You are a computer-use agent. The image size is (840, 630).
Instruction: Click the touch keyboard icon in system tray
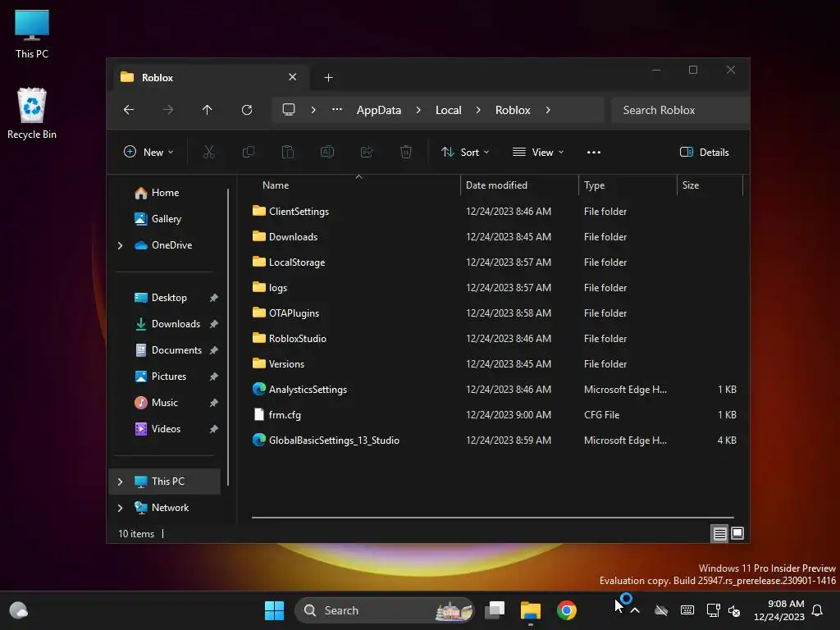coord(687,610)
